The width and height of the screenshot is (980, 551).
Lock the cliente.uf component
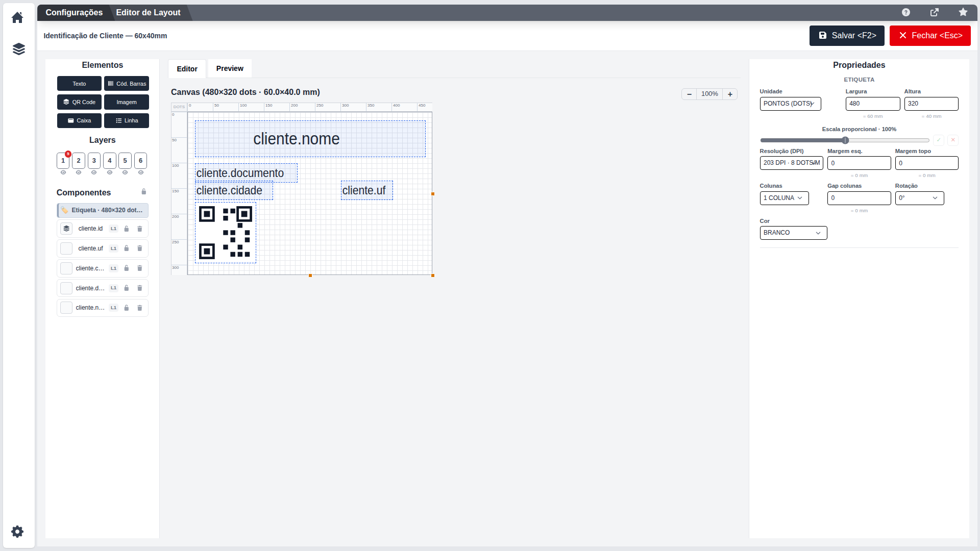(x=127, y=248)
